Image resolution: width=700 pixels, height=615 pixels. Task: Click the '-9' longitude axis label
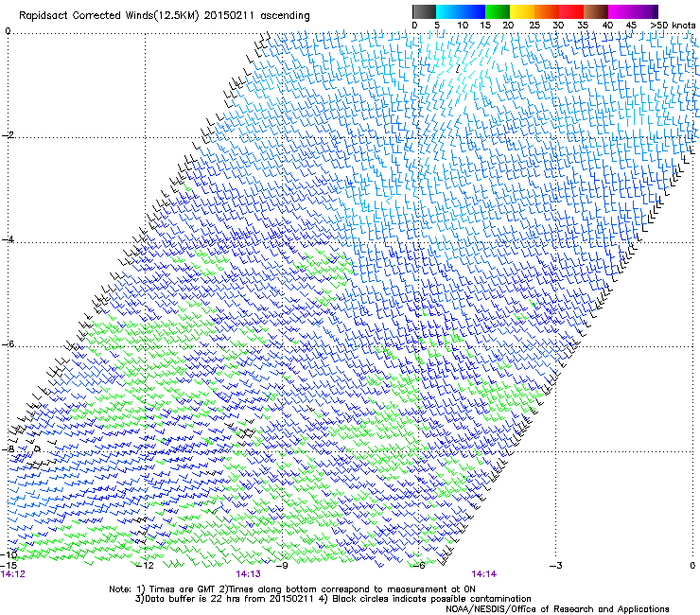281,566
